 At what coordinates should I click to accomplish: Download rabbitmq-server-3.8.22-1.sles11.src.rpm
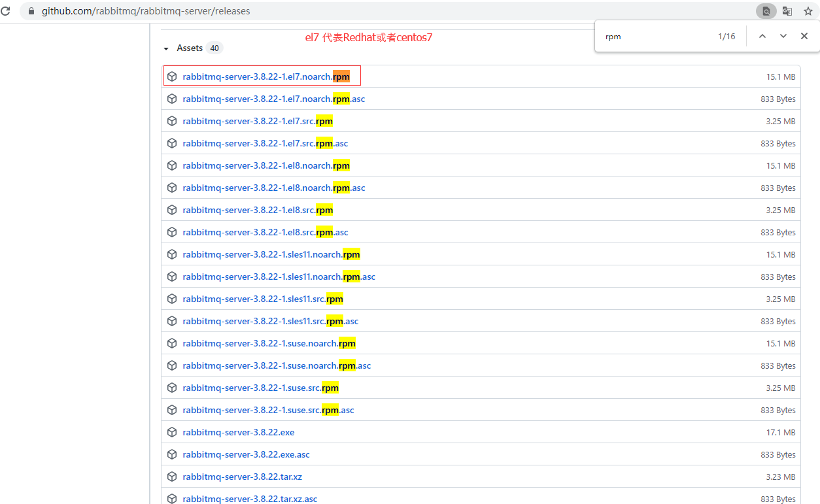(x=263, y=299)
